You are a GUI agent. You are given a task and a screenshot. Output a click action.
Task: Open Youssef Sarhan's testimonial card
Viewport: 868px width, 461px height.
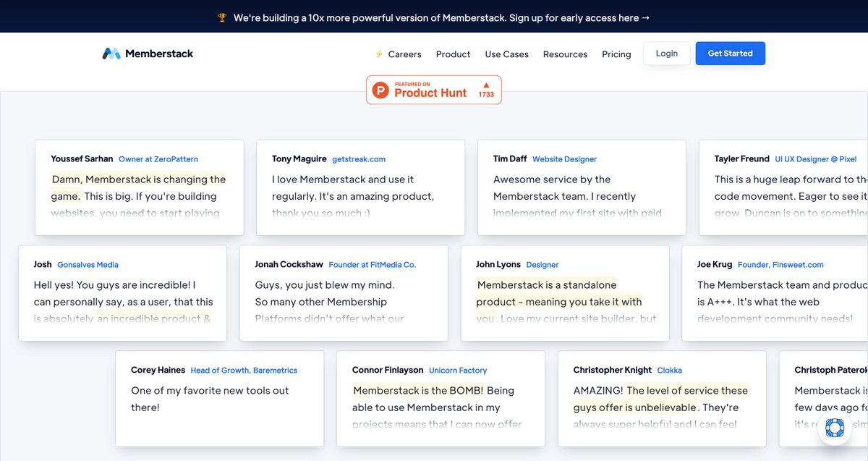[140, 187]
